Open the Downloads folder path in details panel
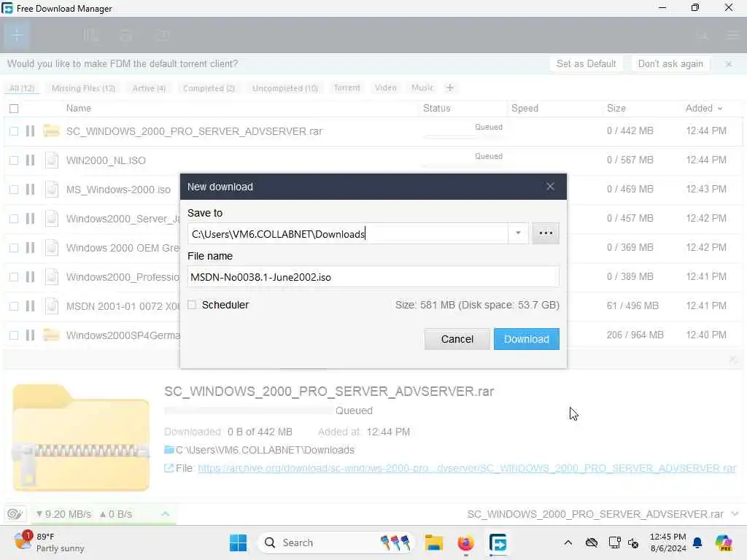Screen dimensions: 747x560 [x=265, y=449]
